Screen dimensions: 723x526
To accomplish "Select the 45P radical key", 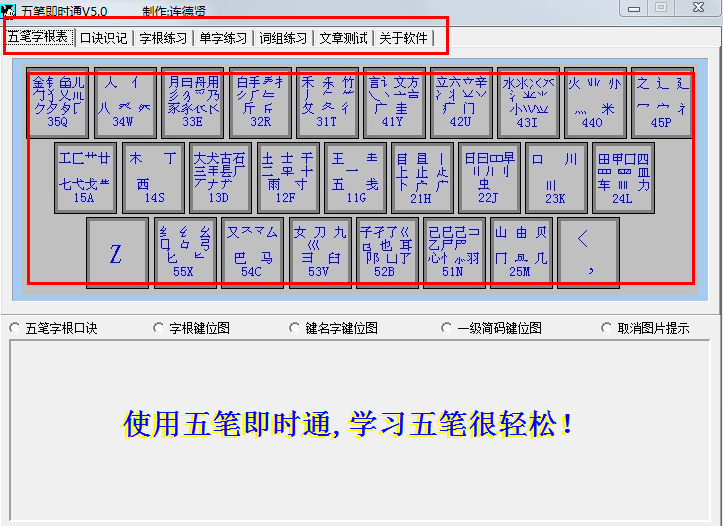I will tap(662, 103).
